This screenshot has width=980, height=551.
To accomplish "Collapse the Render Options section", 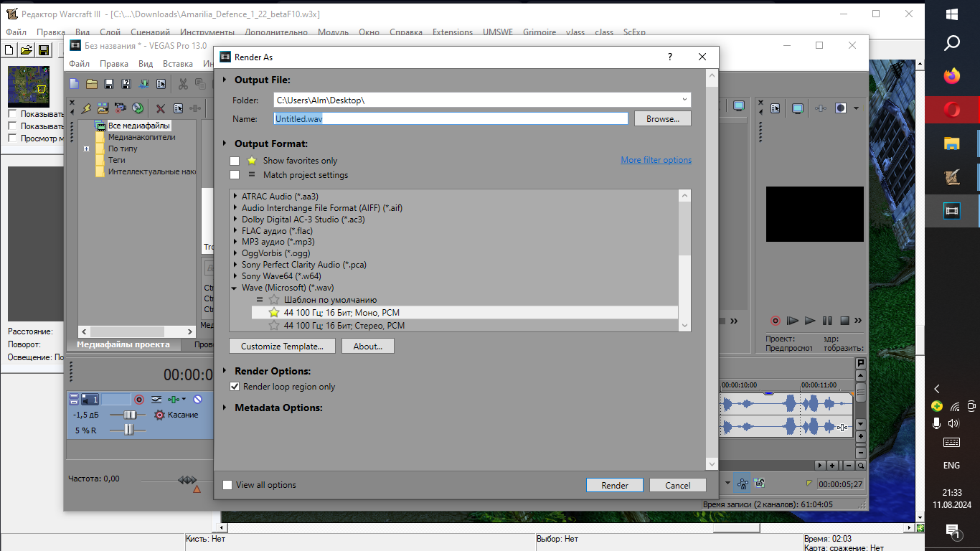I will click(225, 371).
